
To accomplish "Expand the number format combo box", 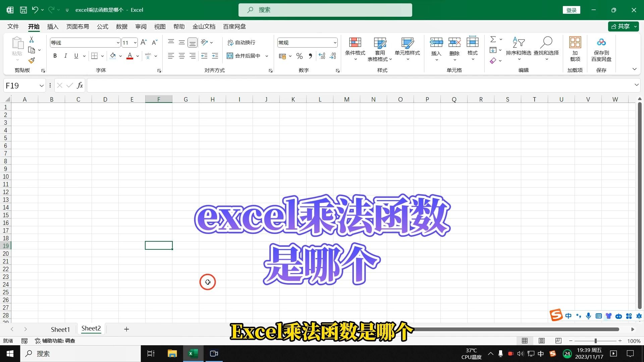I will click(x=335, y=43).
